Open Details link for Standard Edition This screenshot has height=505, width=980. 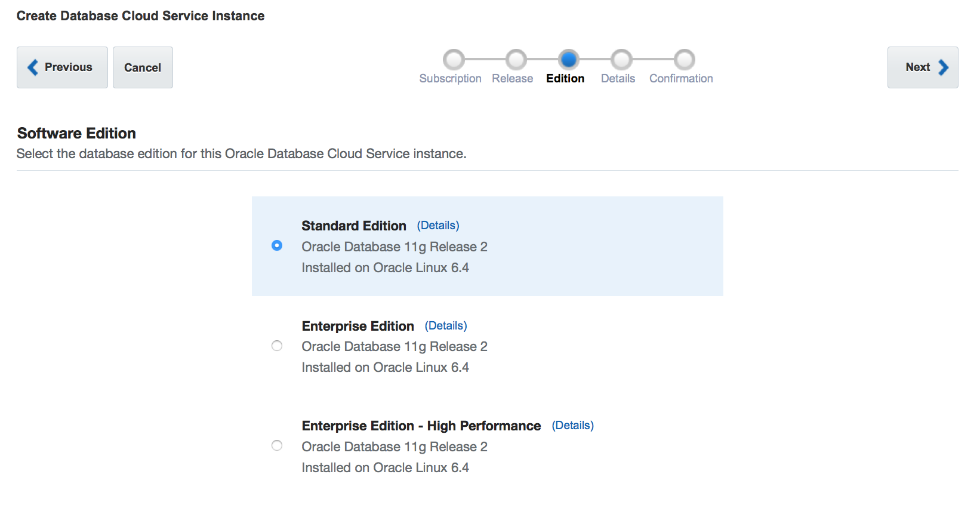pos(438,226)
